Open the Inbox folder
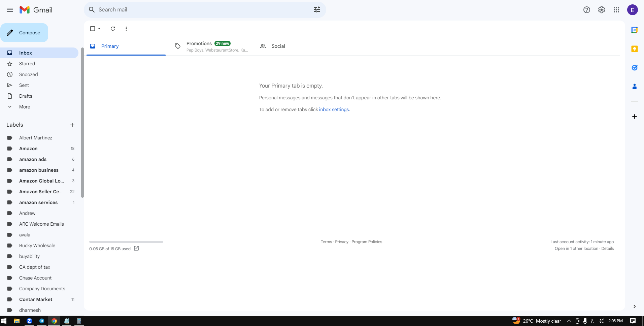644x326 pixels. coord(39,53)
